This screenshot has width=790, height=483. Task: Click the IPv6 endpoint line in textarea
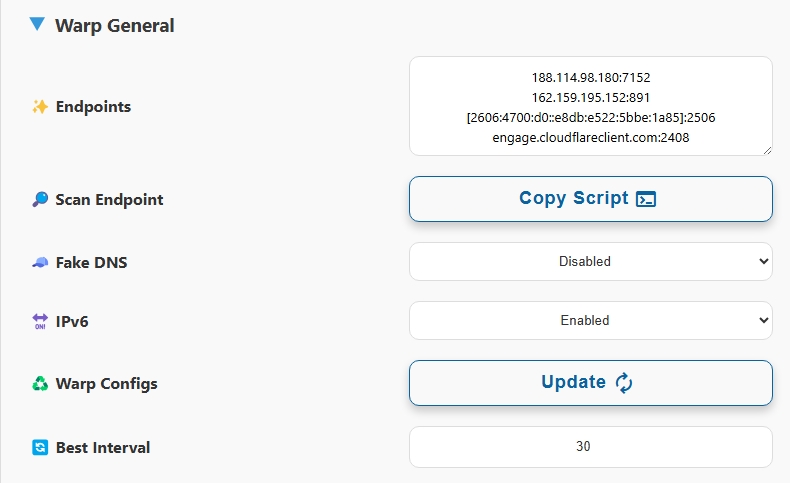(590, 117)
